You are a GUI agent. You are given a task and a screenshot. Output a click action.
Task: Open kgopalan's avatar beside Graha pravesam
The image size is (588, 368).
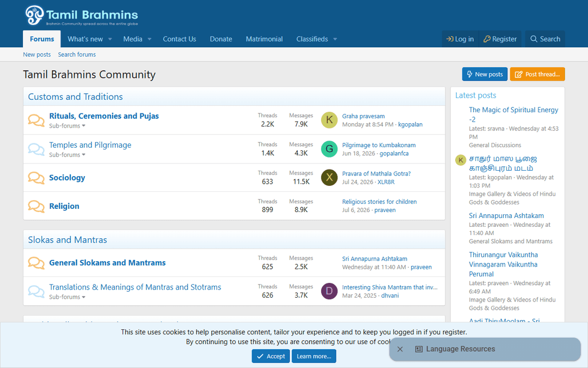[x=329, y=120]
